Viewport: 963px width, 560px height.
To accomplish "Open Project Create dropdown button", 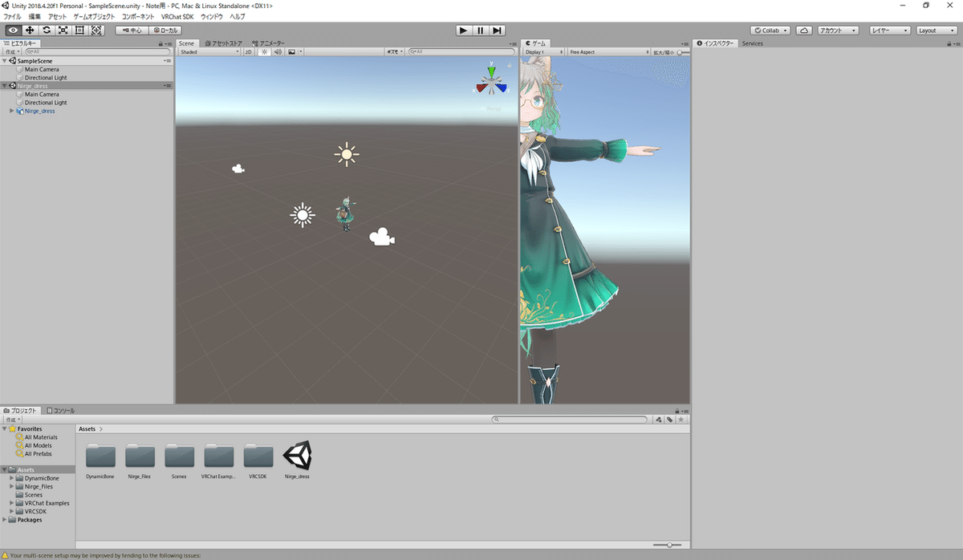I will tap(12, 420).
